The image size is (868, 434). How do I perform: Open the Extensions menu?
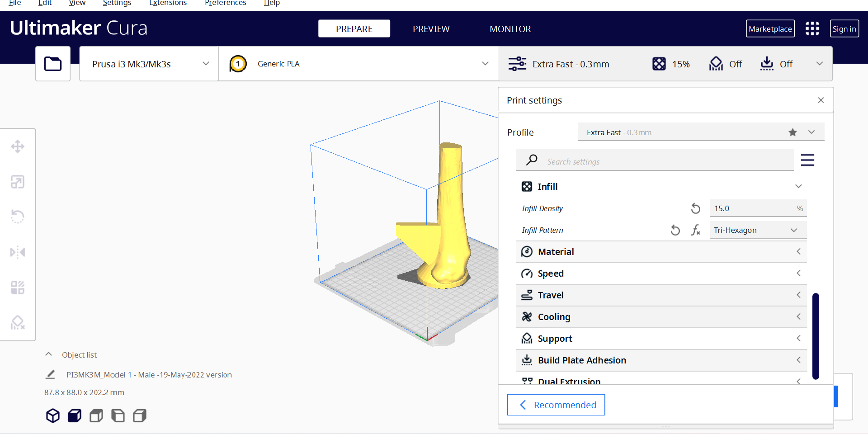coord(168,3)
